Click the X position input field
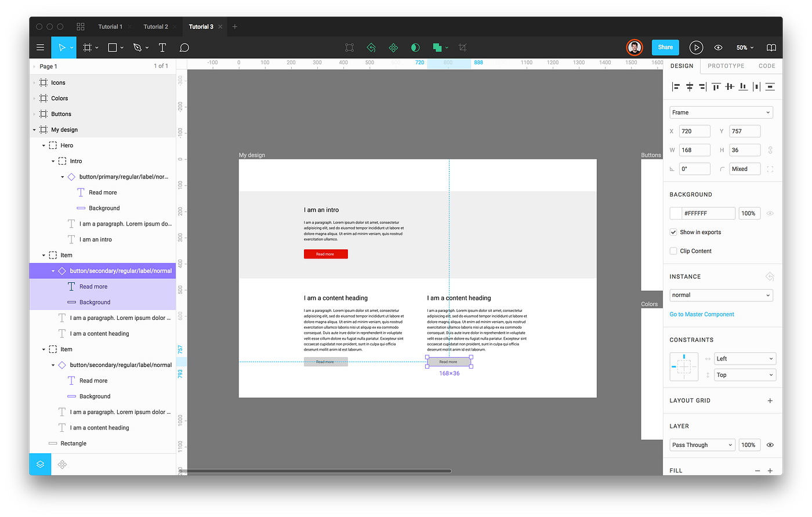Image resolution: width=812 pixels, height=517 pixels. [x=695, y=132]
